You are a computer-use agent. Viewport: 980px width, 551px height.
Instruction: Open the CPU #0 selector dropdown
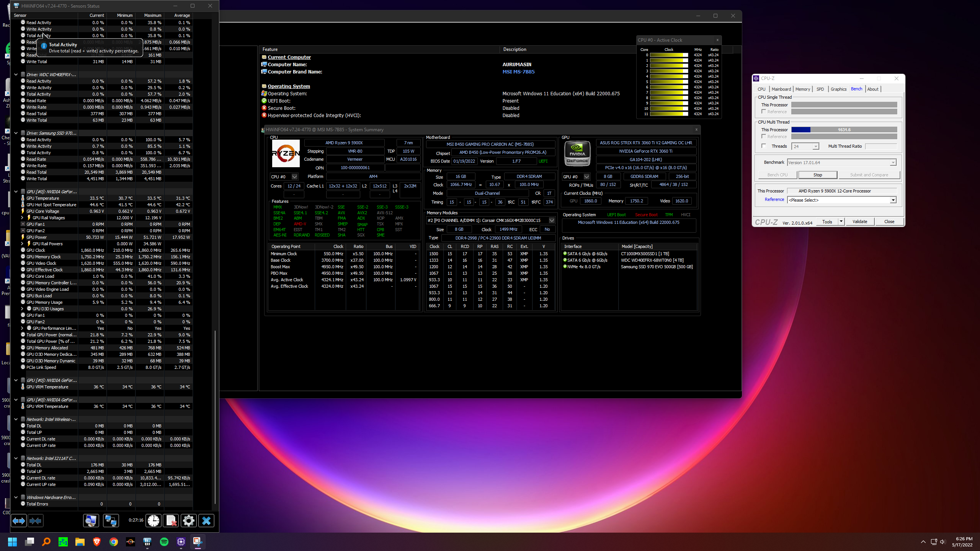[x=294, y=177]
